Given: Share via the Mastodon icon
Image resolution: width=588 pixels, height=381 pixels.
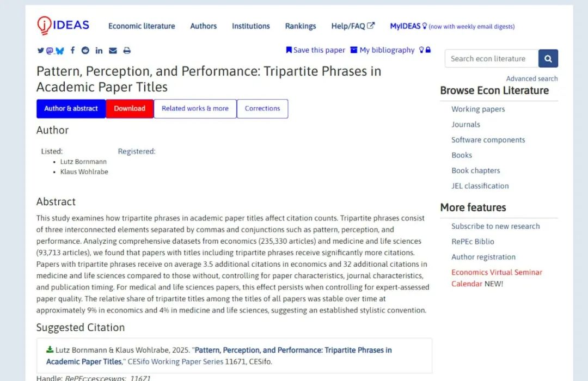Looking at the screenshot, I should click(x=50, y=51).
